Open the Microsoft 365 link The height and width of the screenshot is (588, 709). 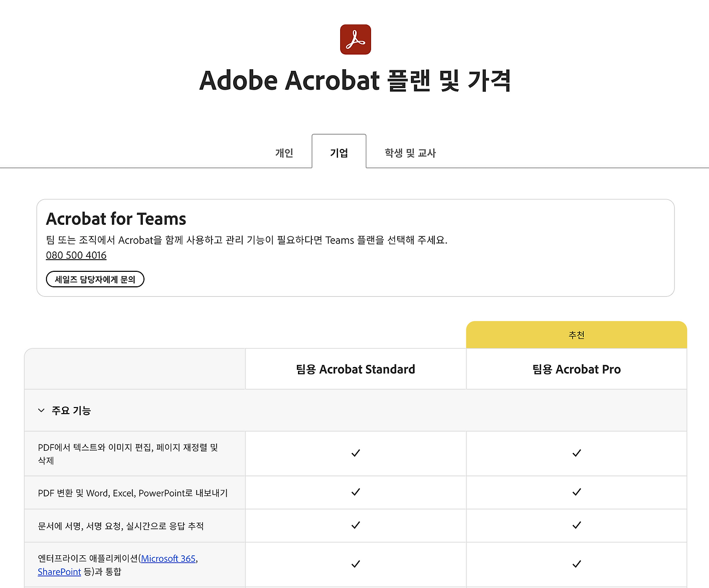(168, 559)
